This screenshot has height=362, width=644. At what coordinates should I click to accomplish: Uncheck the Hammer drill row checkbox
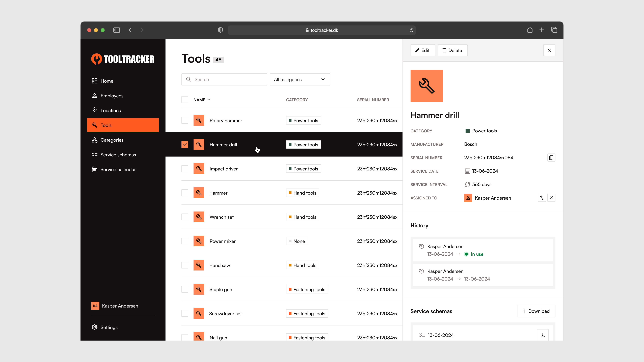point(185,144)
